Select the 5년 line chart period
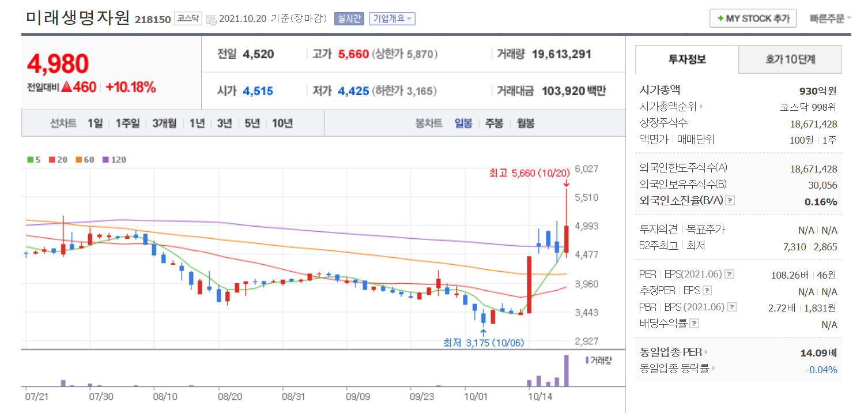Image resolution: width=868 pixels, height=413 pixels. click(252, 123)
